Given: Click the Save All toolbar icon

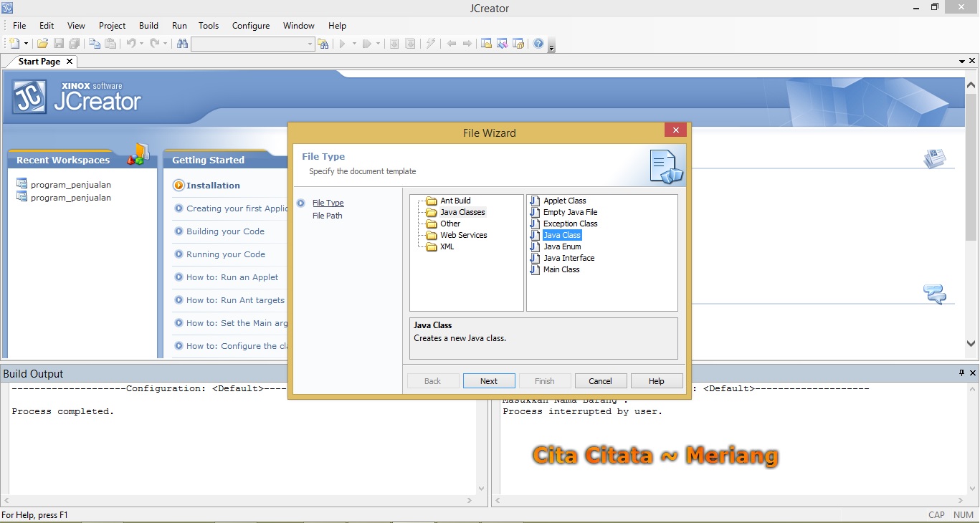Looking at the screenshot, I should pyautogui.click(x=74, y=44).
